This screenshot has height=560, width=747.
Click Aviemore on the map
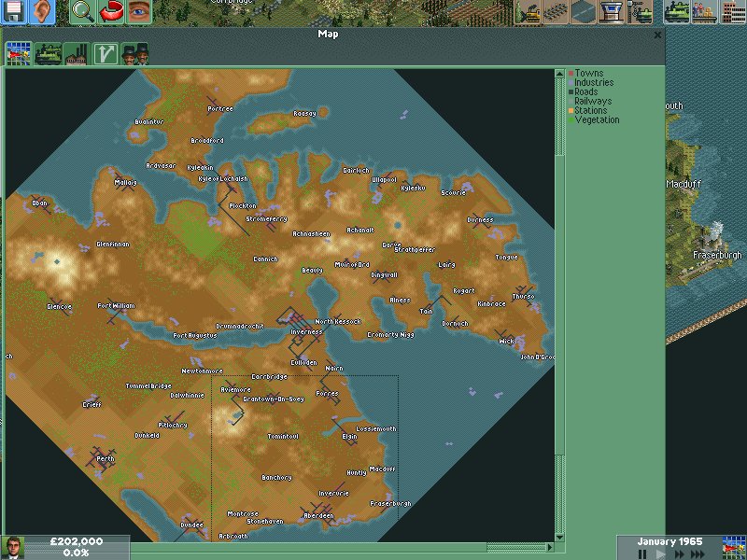235,389
